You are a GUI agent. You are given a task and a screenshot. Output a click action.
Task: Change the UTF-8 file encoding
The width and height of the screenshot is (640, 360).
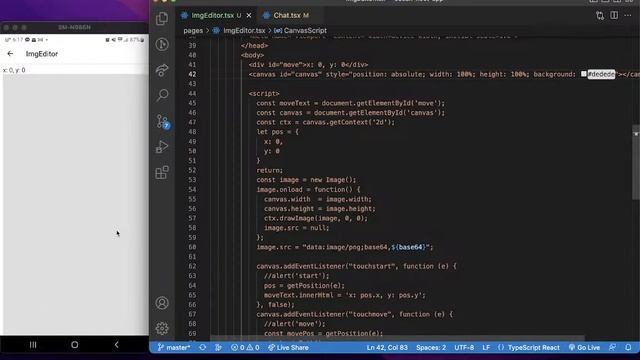click(x=464, y=348)
